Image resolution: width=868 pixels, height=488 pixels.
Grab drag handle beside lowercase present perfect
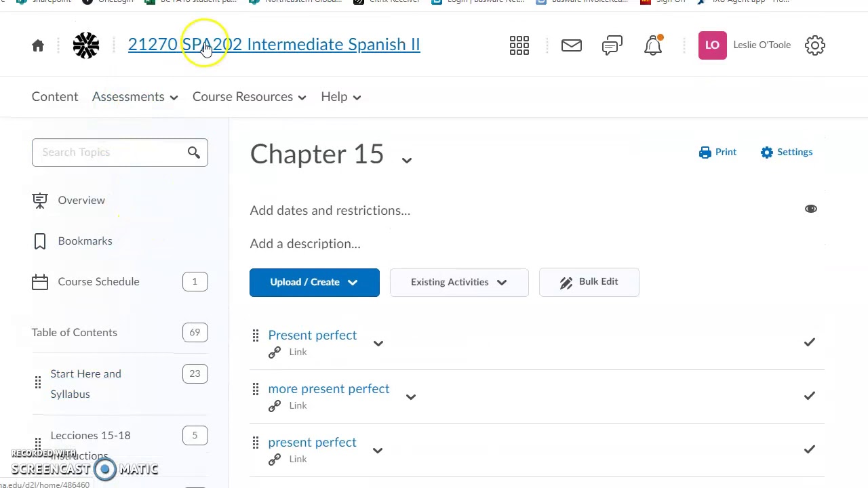pos(256,442)
